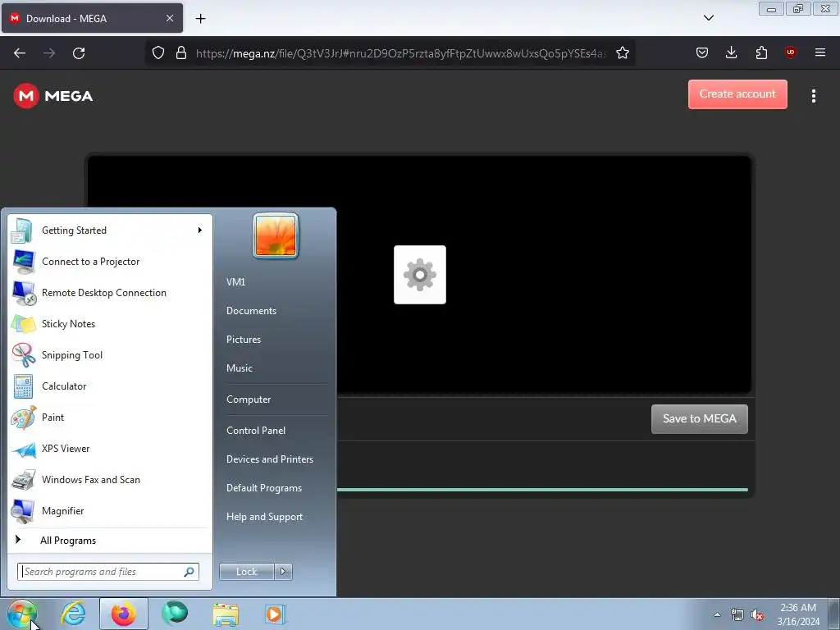Launch Magnifier
This screenshot has height=630, width=840.
pos(110,510)
